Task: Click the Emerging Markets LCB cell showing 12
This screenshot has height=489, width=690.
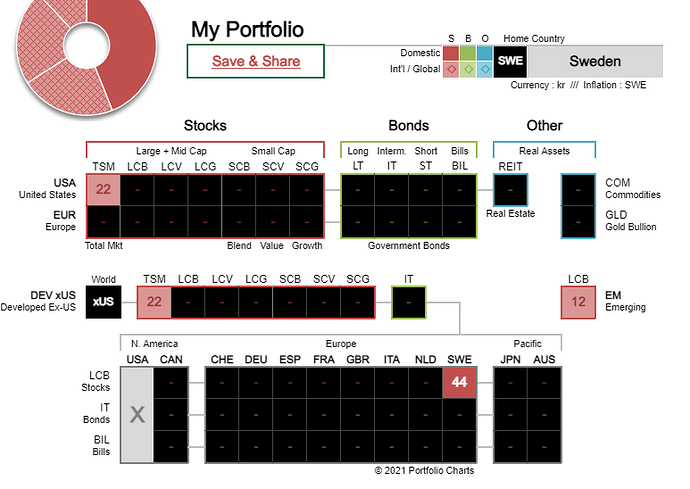Action: pos(578,301)
